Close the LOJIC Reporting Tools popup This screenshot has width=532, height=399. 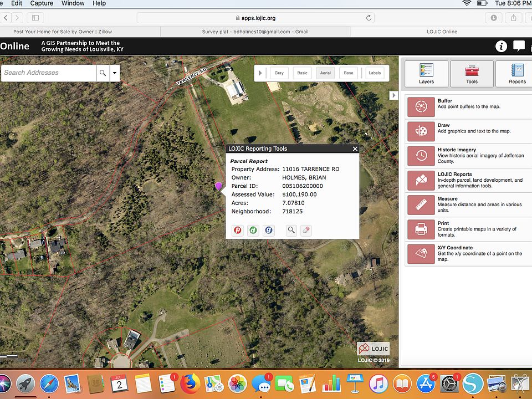coord(355,149)
